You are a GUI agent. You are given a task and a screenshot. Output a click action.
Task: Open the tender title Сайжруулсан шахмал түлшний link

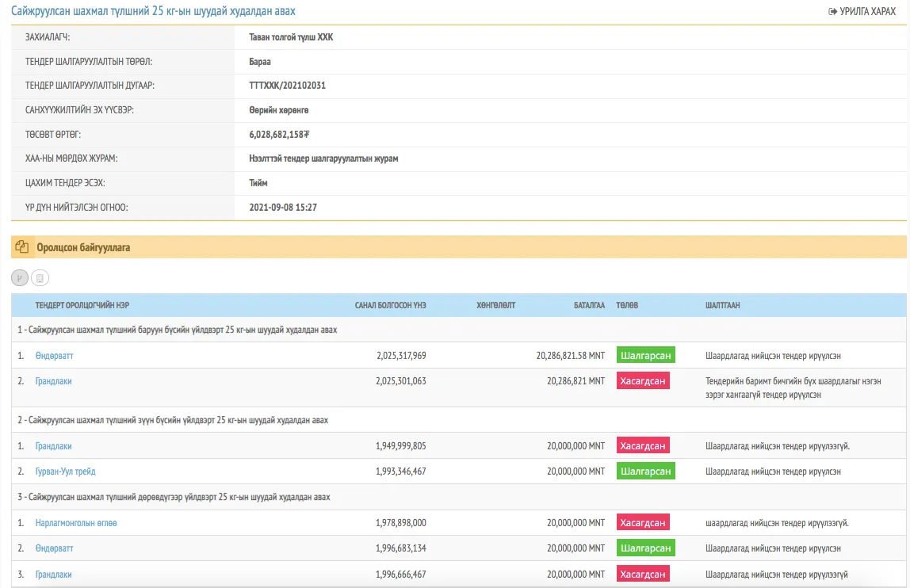coord(153,11)
